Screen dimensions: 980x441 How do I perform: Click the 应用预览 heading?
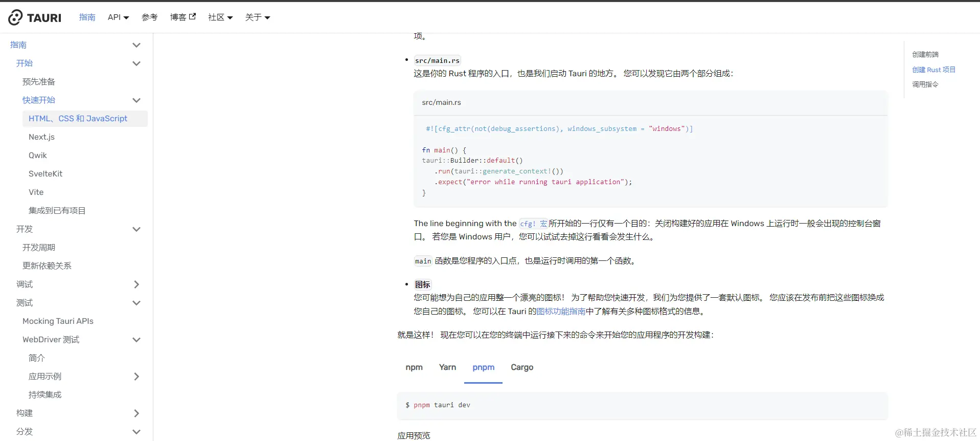[x=414, y=436]
